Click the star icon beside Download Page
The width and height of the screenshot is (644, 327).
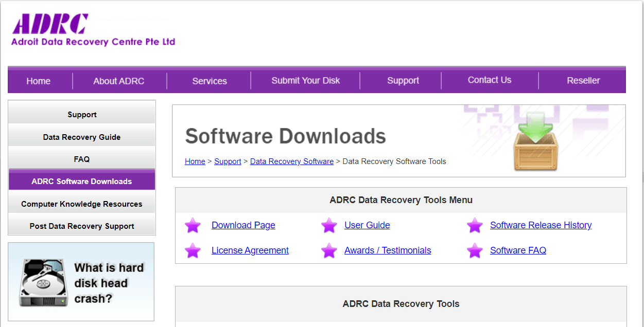(193, 225)
